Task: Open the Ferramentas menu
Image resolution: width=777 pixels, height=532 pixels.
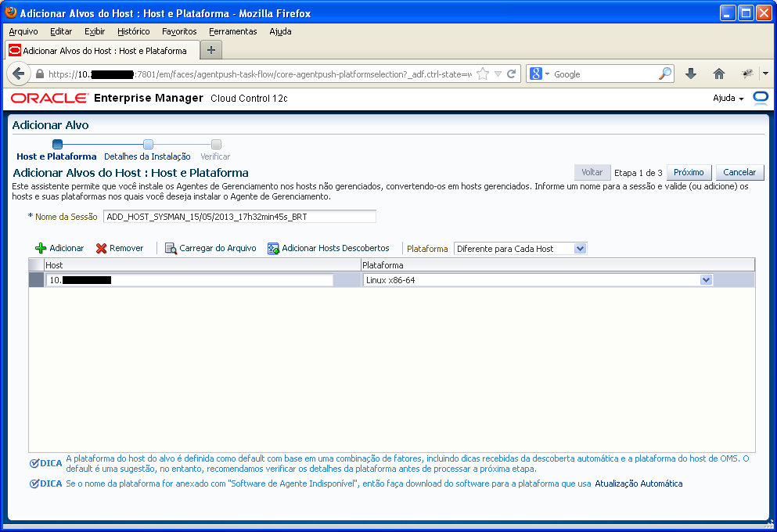Action: 233,31
